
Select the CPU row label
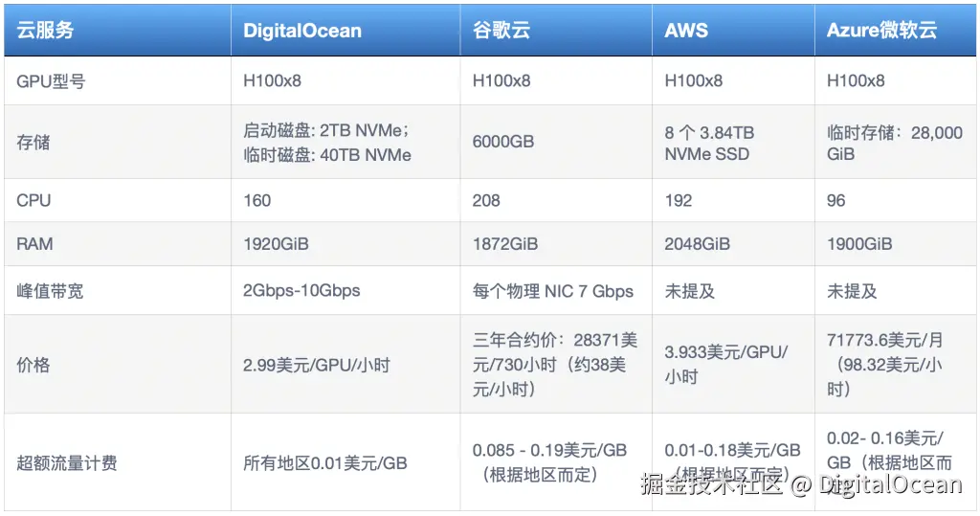click(33, 201)
